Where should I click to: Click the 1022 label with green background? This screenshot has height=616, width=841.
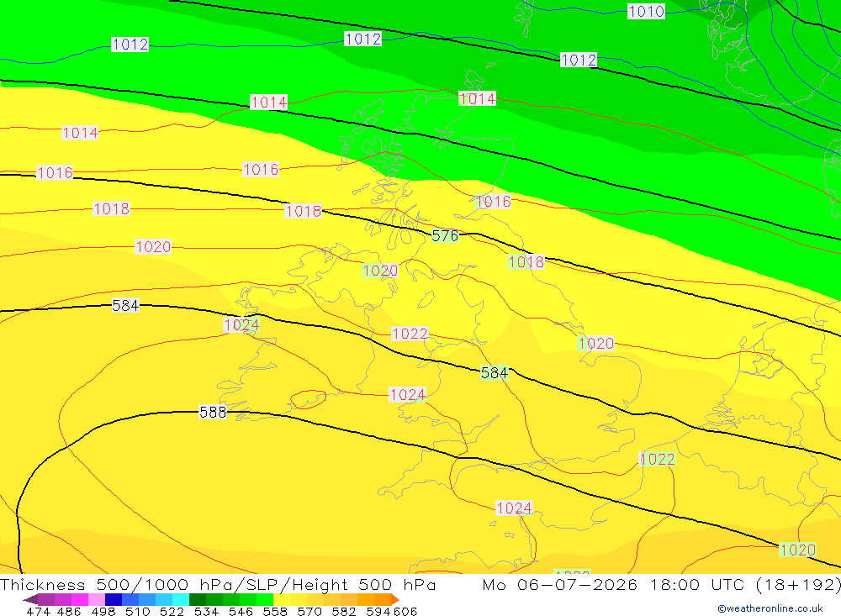pos(658,460)
